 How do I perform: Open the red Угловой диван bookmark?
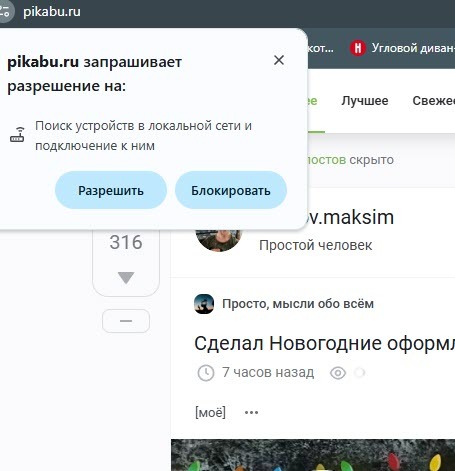click(402, 48)
